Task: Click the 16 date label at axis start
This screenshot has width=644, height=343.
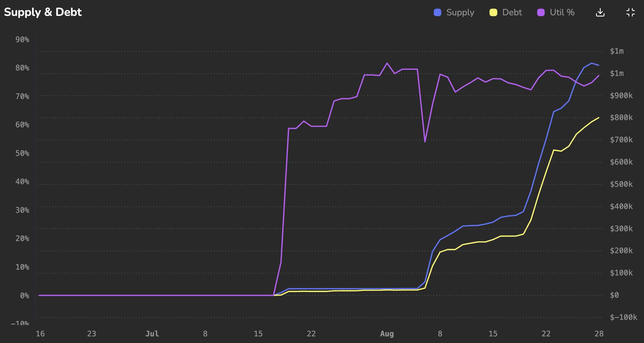Action: pos(40,334)
